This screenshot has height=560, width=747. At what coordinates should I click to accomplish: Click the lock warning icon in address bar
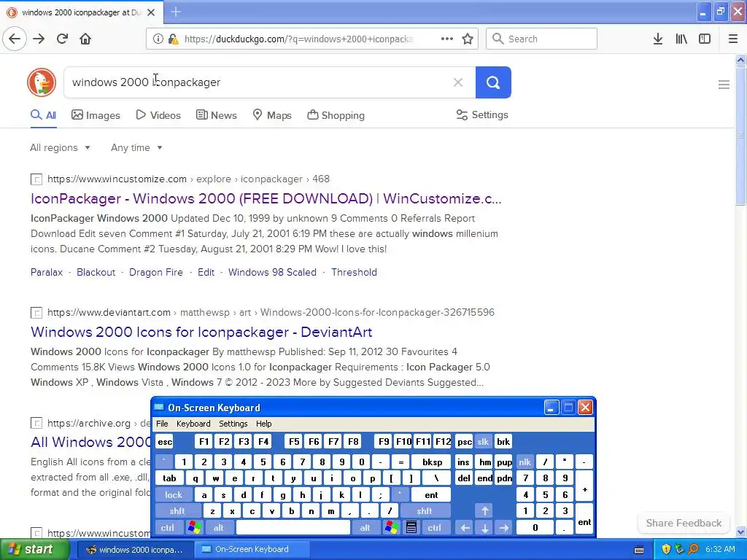[174, 39]
